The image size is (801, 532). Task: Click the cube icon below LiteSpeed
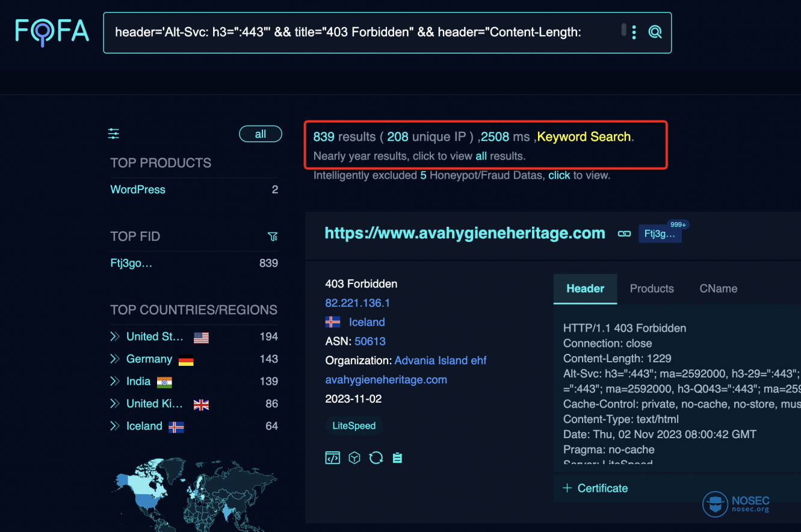pyautogui.click(x=354, y=458)
